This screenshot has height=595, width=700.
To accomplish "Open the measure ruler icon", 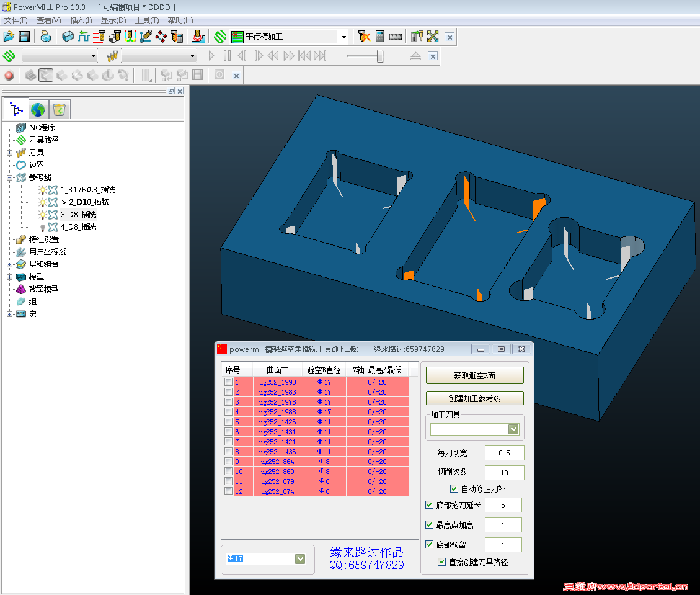I will pyautogui.click(x=396, y=37).
